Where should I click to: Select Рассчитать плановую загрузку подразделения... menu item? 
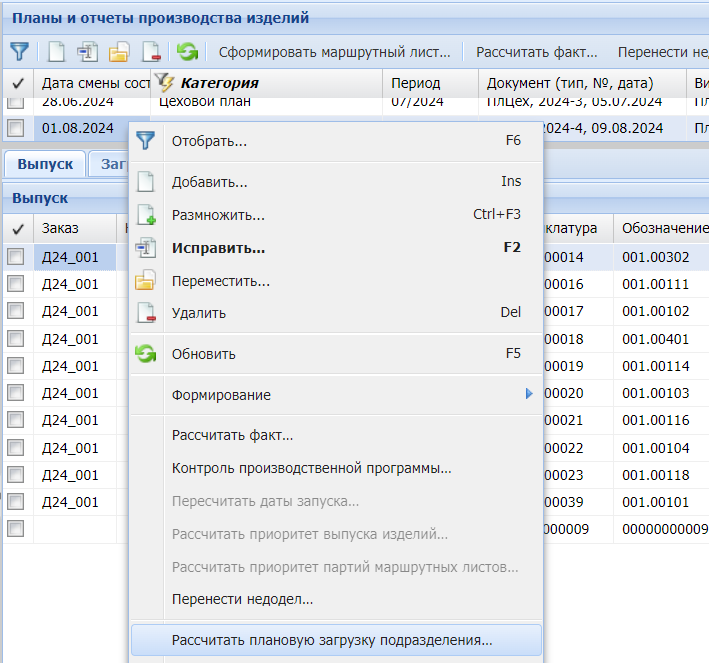(332, 640)
